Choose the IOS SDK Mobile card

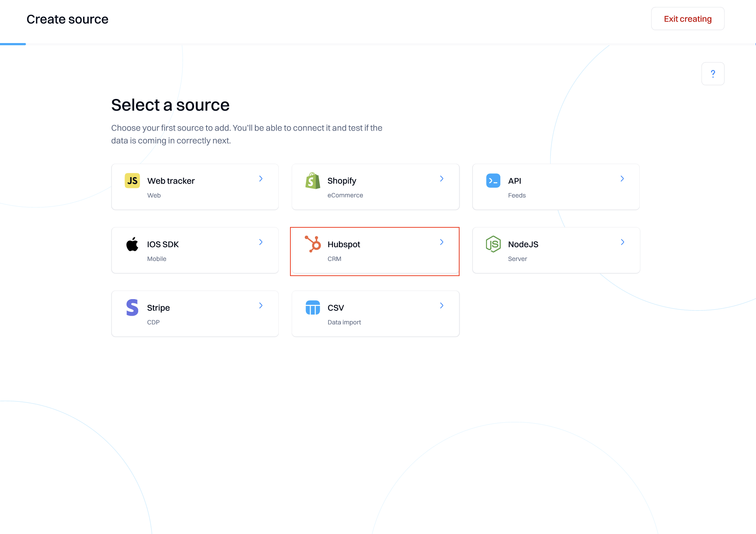point(195,250)
